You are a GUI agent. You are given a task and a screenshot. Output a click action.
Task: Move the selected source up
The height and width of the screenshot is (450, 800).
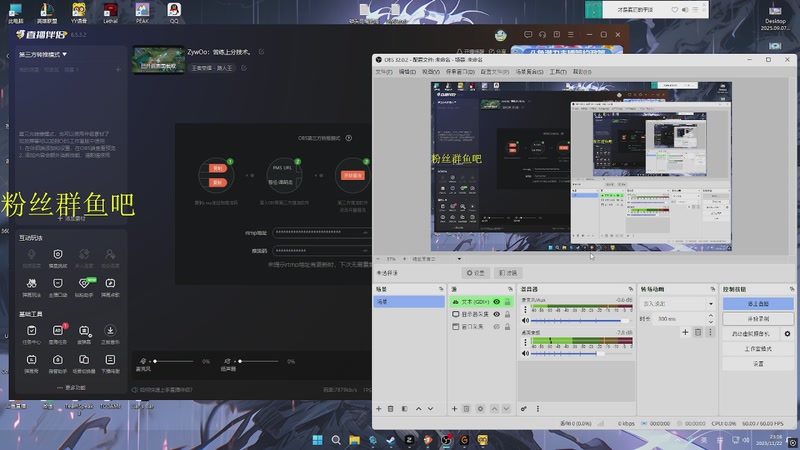(494, 409)
